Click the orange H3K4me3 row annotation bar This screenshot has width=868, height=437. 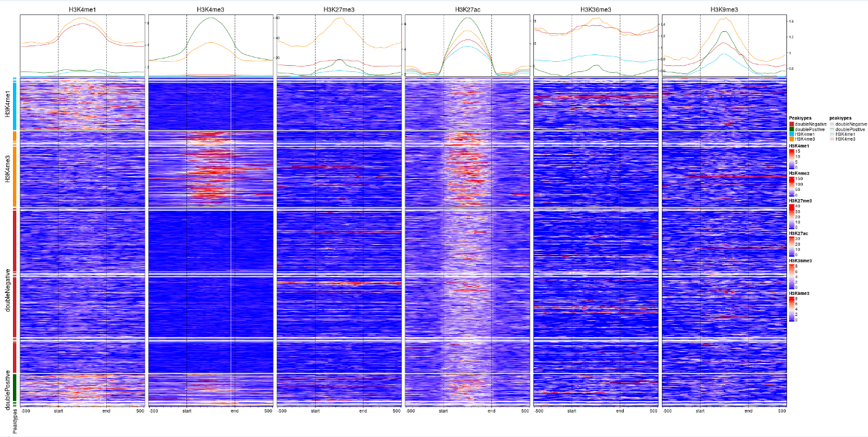(x=14, y=169)
